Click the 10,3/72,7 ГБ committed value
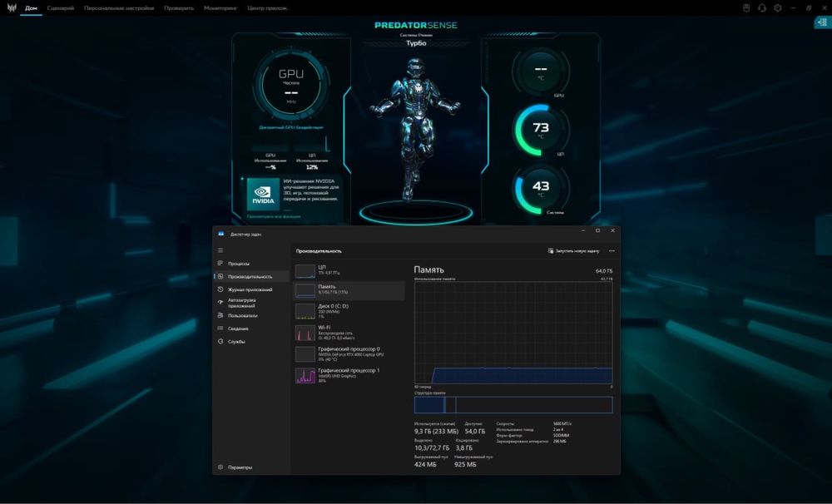The width and height of the screenshot is (832, 504). tap(431, 447)
